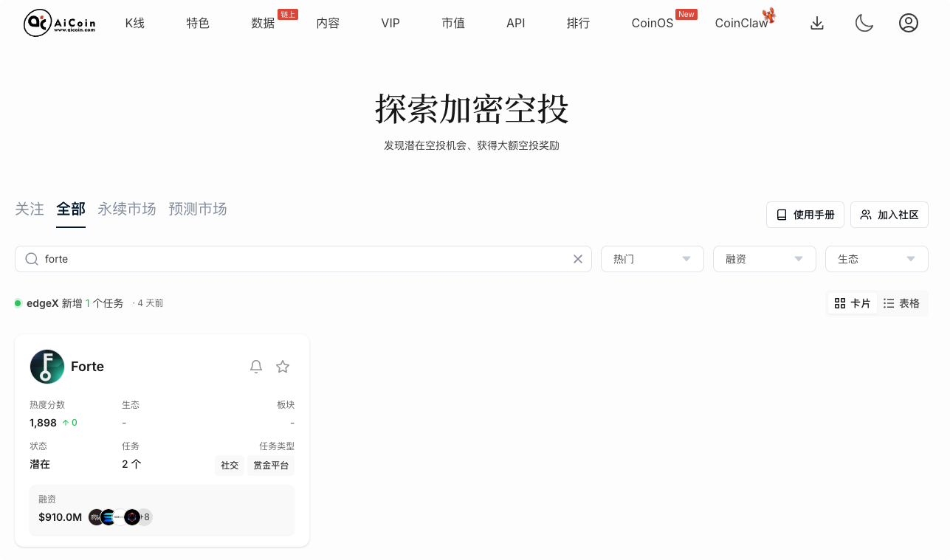This screenshot has width=950, height=560.
Task: Open the user profile icon
Action: [x=909, y=23]
